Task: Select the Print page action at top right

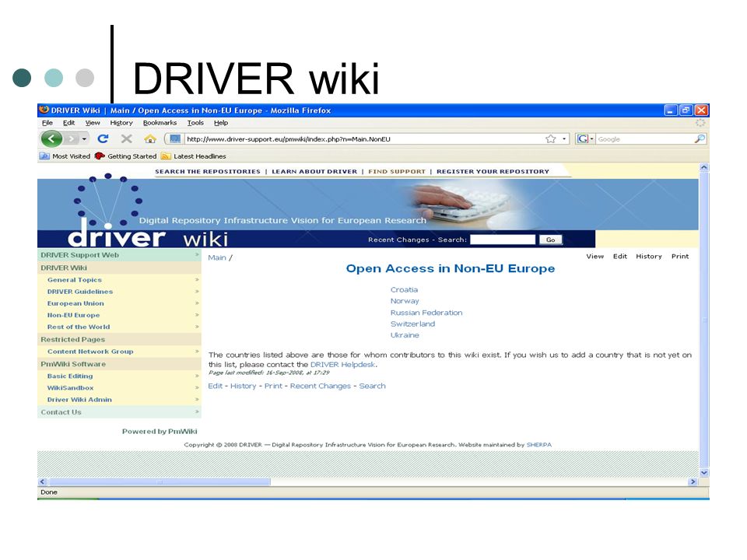Action: [680, 256]
